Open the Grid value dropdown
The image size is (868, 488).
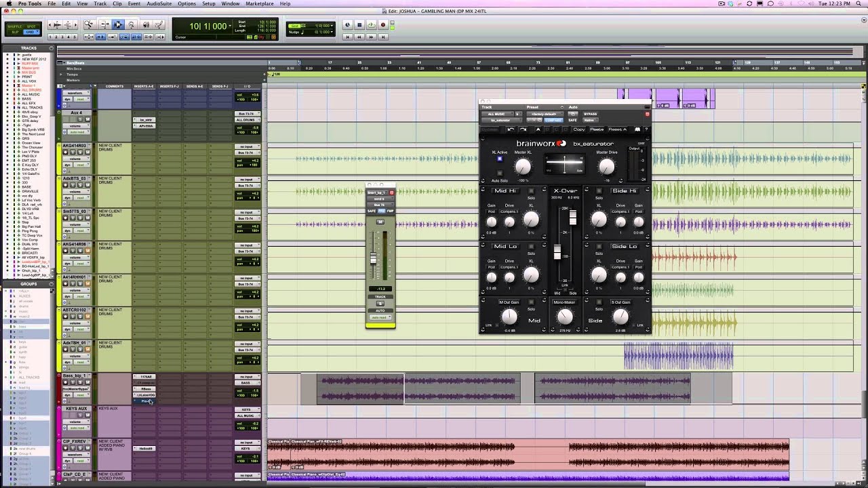point(332,26)
